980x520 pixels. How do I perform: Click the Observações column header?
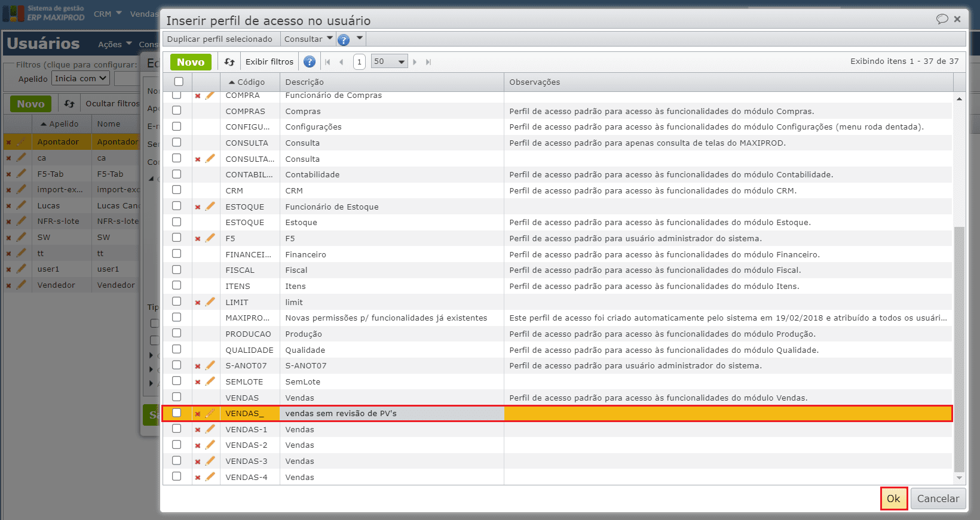tap(728, 82)
